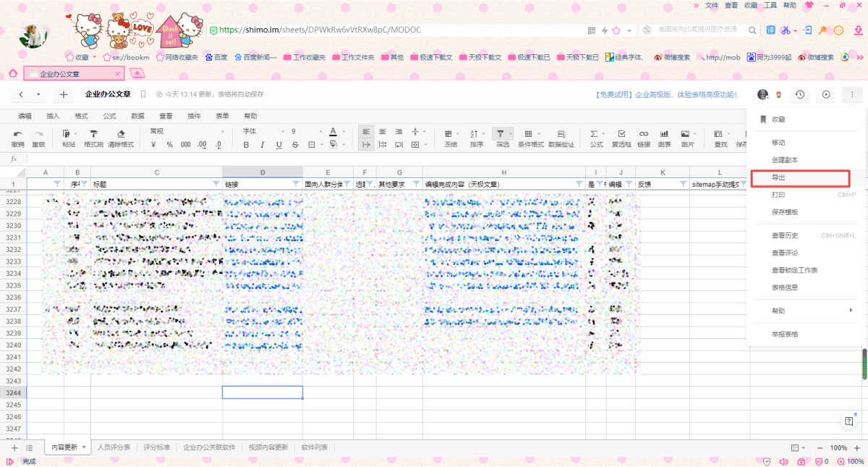The height and width of the screenshot is (467, 868).
Task: Insert a hyperlink using 链接 toolbar icon
Action: coord(644,138)
